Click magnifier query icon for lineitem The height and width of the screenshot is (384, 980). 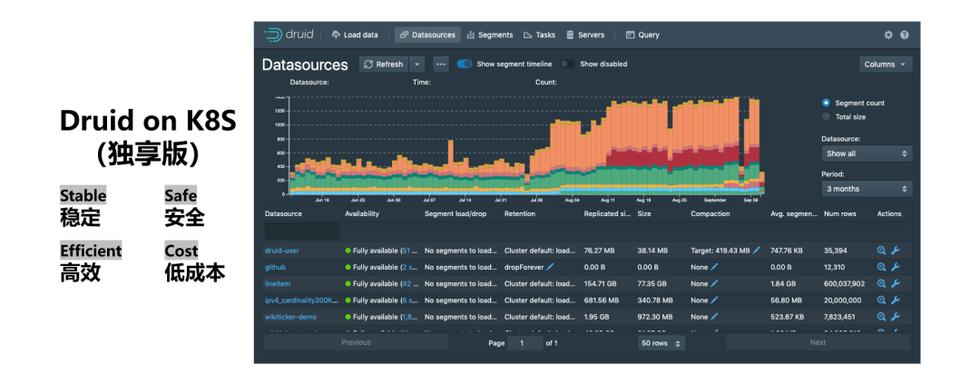(881, 284)
